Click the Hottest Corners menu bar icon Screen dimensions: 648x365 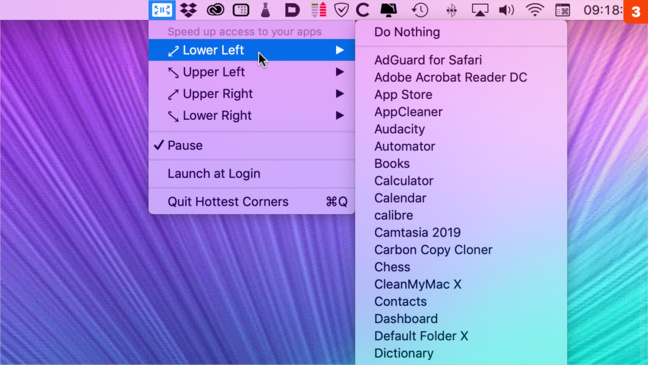click(162, 10)
